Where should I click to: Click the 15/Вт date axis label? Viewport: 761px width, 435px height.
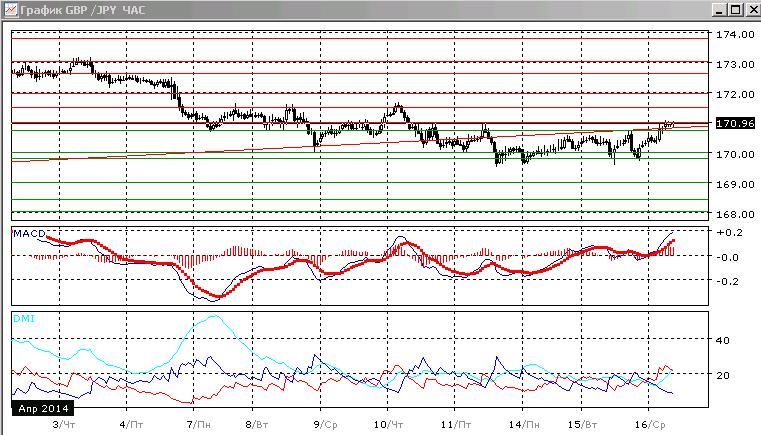[x=582, y=425]
